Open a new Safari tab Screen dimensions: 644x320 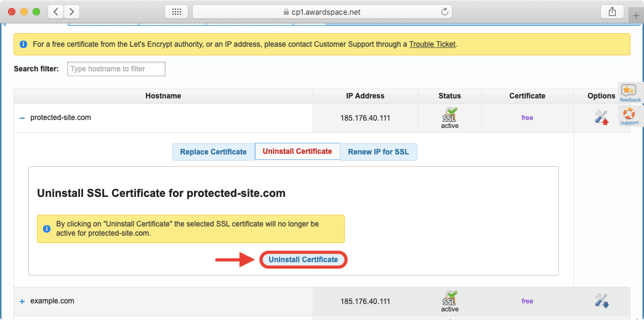636,16
